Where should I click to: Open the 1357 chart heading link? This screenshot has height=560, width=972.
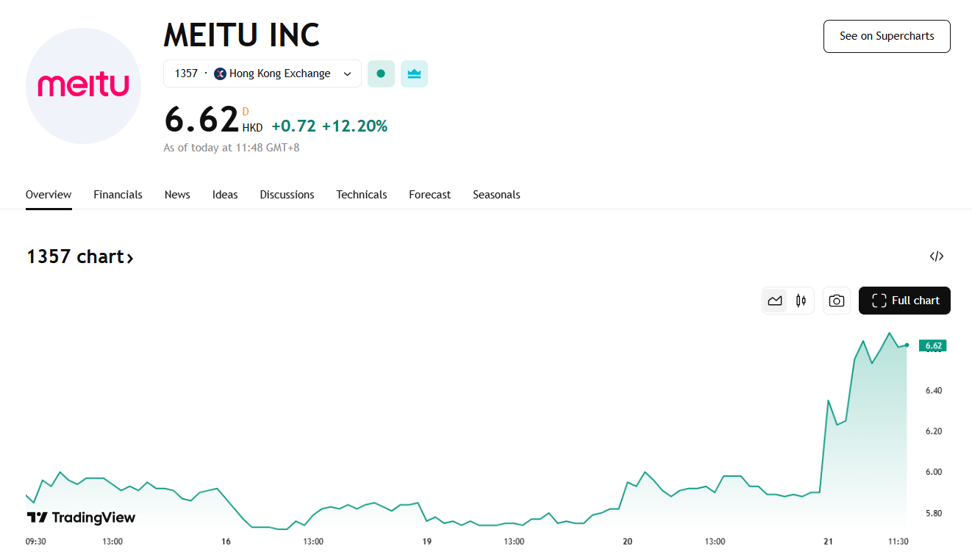pyautogui.click(x=80, y=256)
